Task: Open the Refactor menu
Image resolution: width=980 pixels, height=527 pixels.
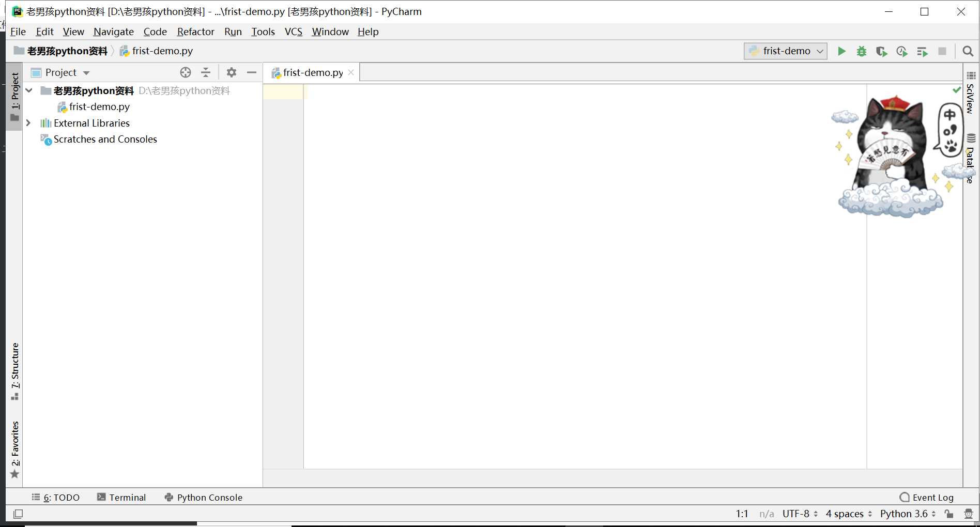Action: (x=195, y=32)
